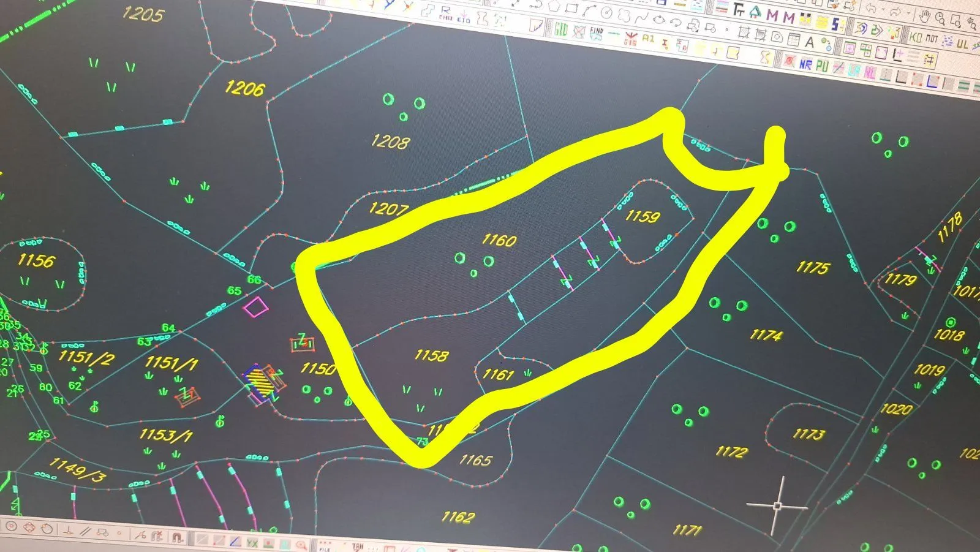Click parcel label 1020
Screen dimensions: 980x552
[x=897, y=409]
